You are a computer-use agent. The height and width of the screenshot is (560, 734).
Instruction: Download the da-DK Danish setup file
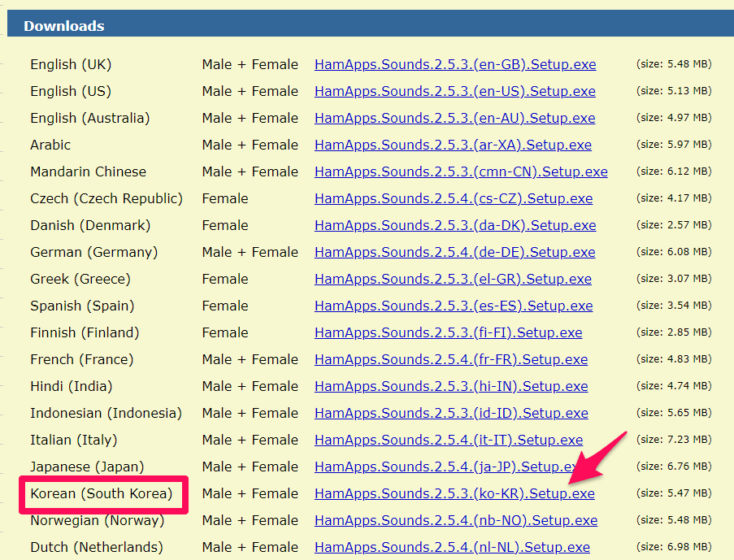[x=455, y=225]
